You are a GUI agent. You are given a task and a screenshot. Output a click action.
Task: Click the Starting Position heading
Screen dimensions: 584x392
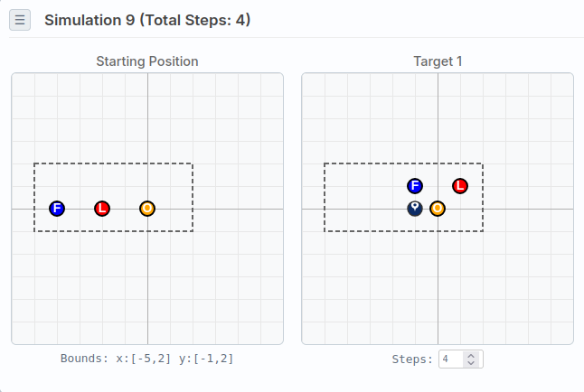tap(147, 61)
